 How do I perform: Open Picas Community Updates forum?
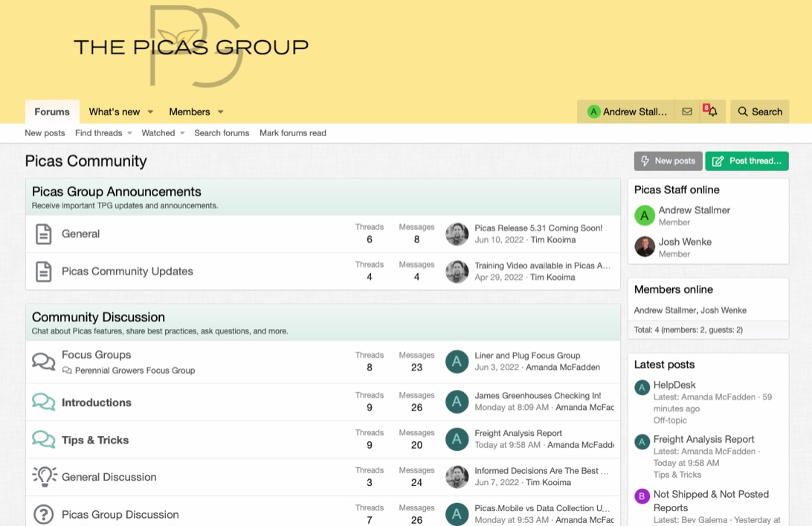tap(127, 271)
